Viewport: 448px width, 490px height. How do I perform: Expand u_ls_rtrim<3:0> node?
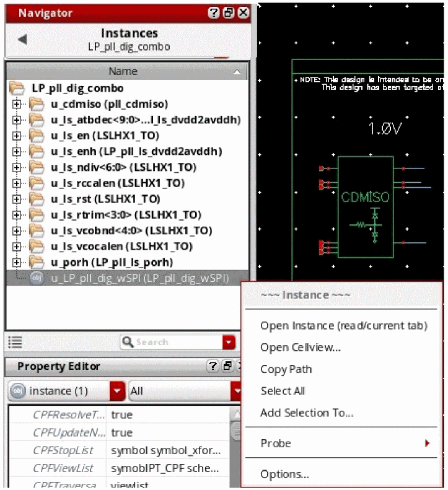(17, 215)
